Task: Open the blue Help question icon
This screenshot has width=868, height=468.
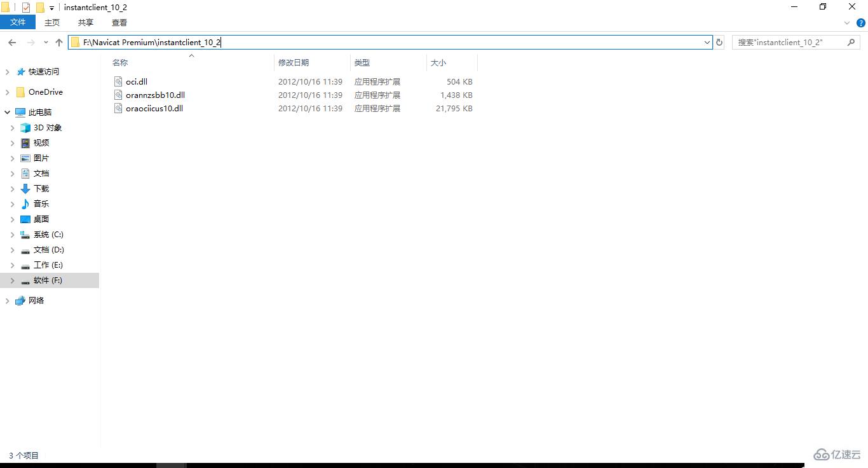Action: (861, 22)
